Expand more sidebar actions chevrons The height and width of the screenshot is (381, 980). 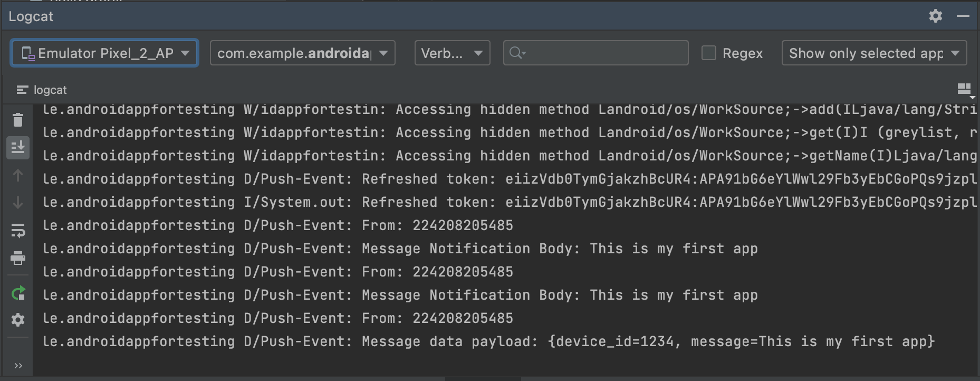pos(18,366)
